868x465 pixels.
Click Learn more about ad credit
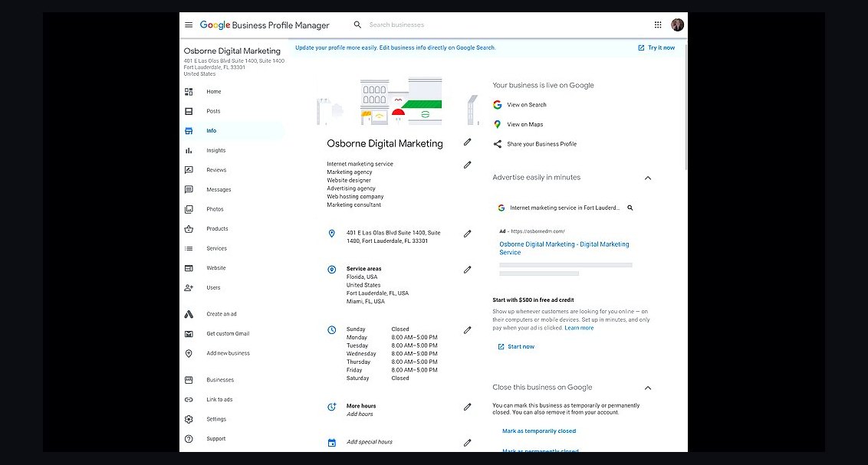coord(579,328)
